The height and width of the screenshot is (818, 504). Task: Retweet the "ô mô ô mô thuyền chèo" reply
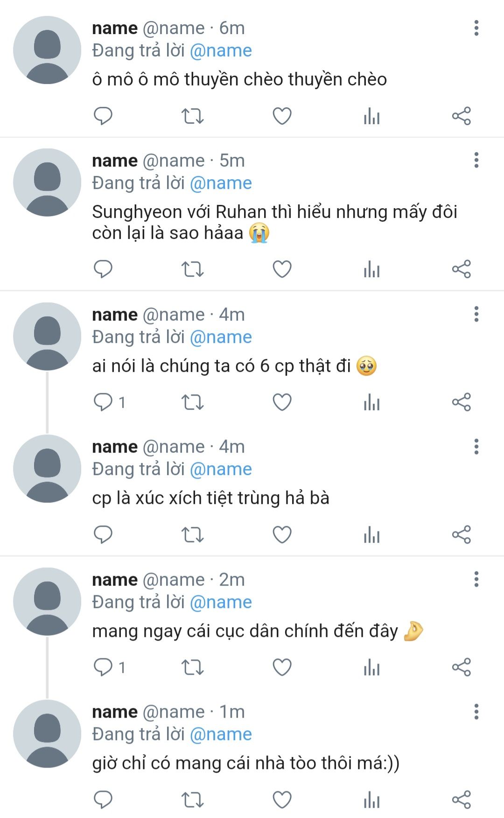click(192, 116)
